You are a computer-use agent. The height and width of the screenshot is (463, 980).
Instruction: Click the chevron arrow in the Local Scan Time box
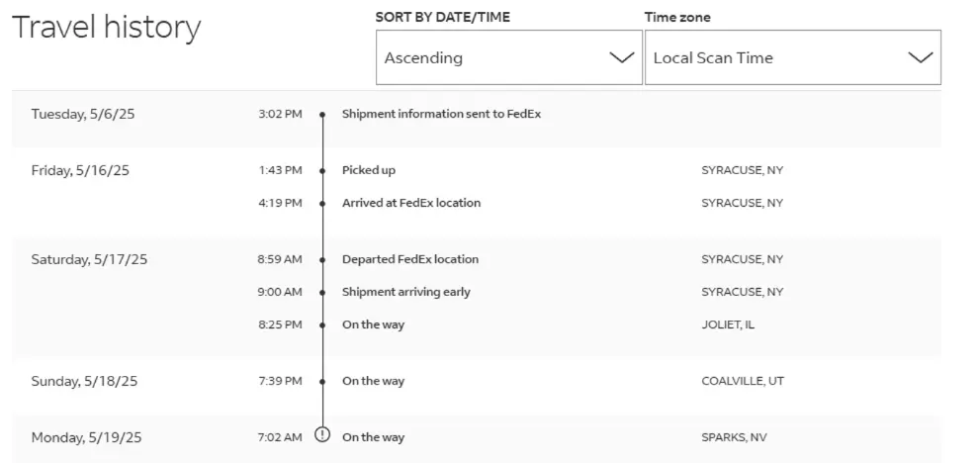920,57
